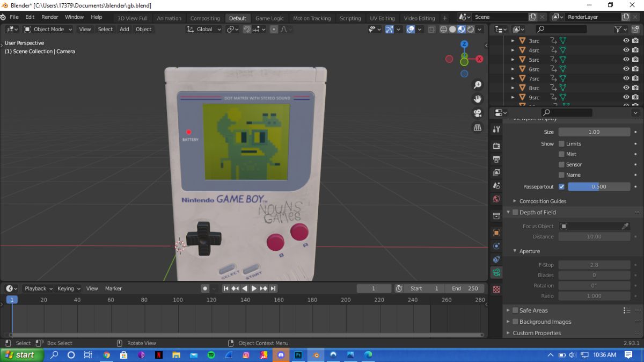
Task: Click the End 250 frame field
Action: click(464, 288)
